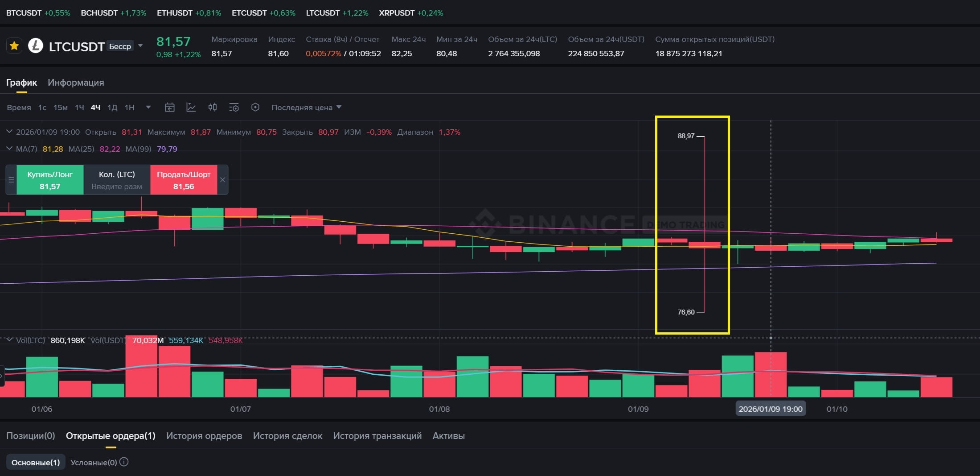Open the История ордеров tab

(x=204, y=436)
